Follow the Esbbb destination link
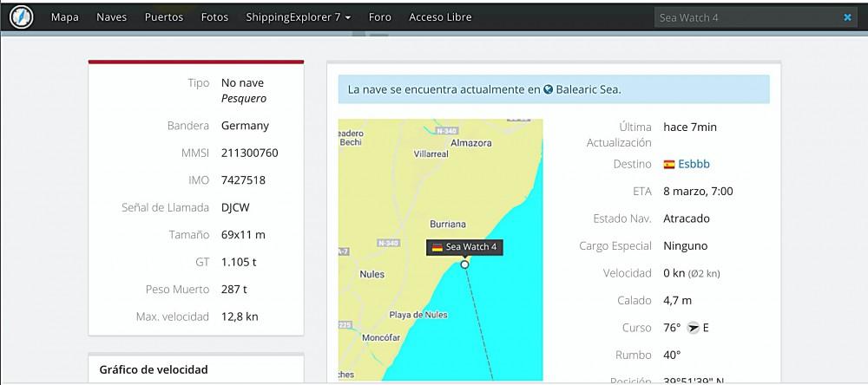This screenshot has width=868, height=385. [x=696, y=164]
